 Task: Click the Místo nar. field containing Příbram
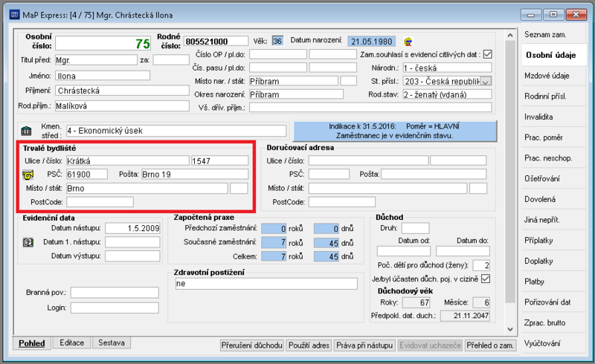(x=293, y=81)
